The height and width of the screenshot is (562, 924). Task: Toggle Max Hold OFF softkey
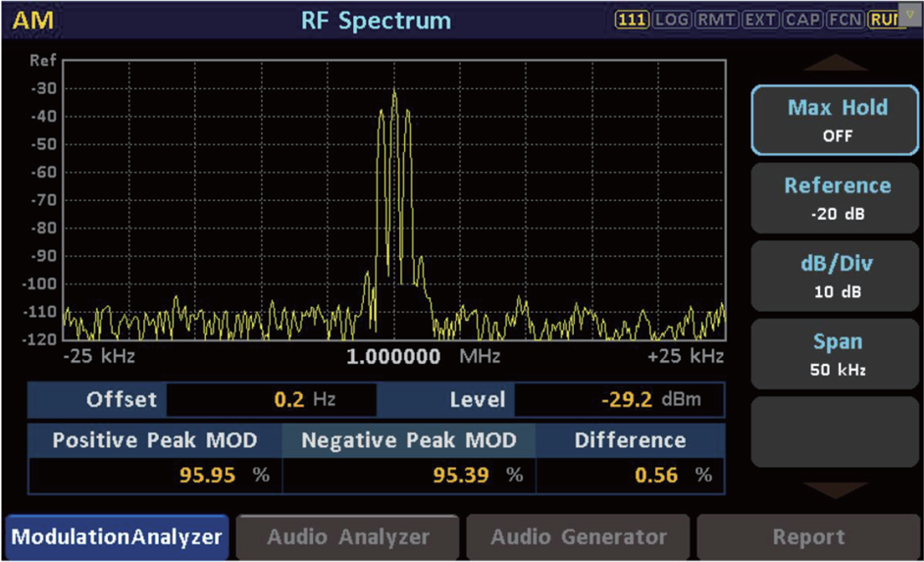835,121
